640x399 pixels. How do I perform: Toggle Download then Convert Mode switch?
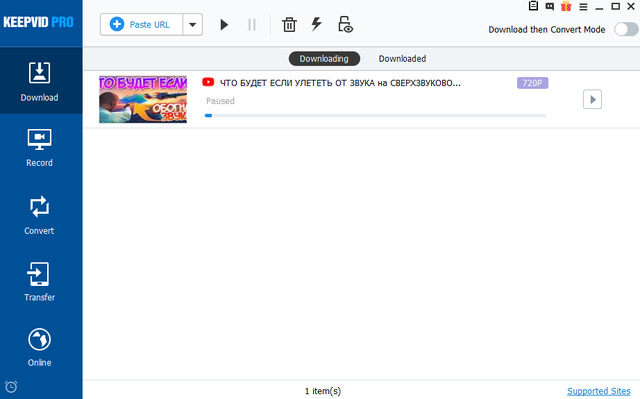coord(626,29)
